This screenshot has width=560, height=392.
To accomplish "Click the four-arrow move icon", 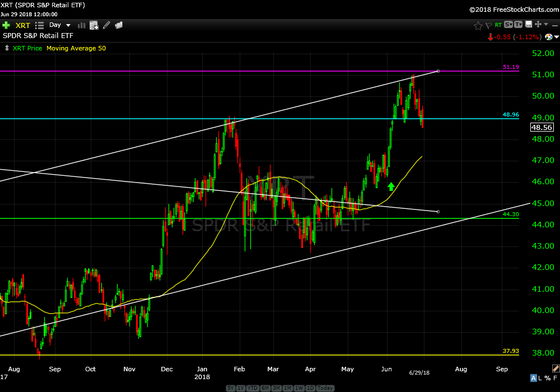I will pos(538,25).
